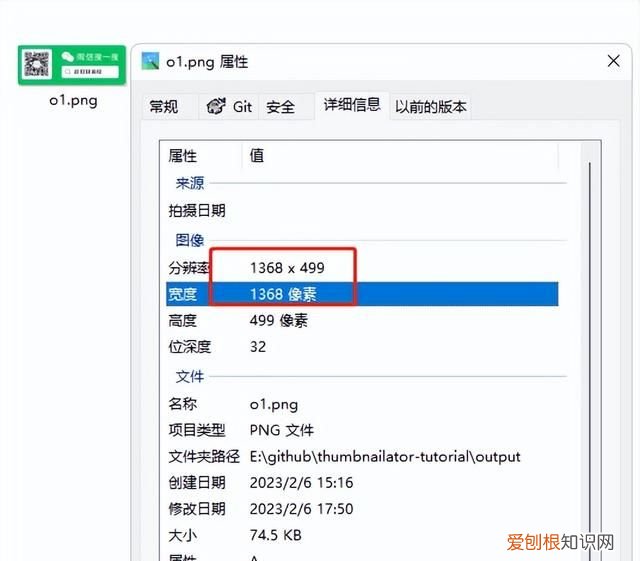Image resolution: width=640 pixels, height=561 pixels.
Task: Click the width value 1368 像素
Action: click(x=283, y=294)
